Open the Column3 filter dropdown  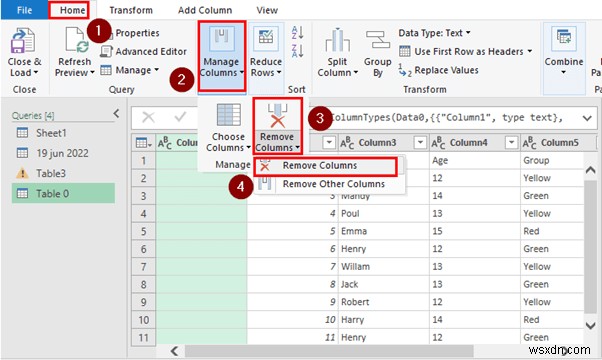coord(420,142)
